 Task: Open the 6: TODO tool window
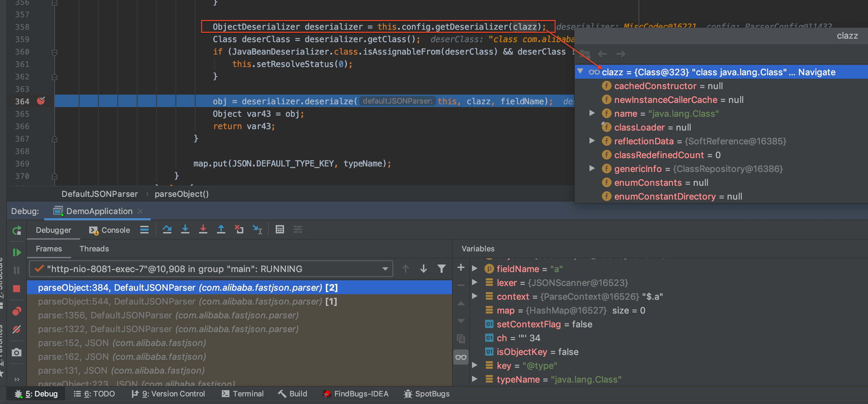94,394
